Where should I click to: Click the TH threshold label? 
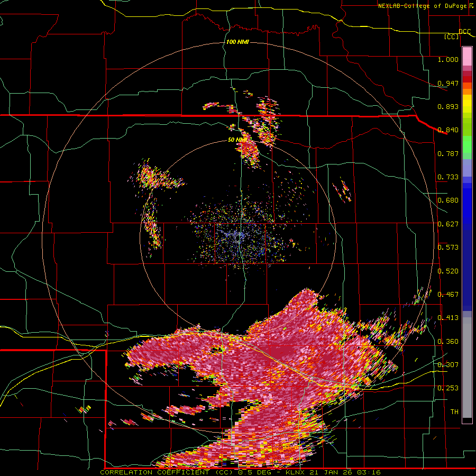click(x=454, y=412)
